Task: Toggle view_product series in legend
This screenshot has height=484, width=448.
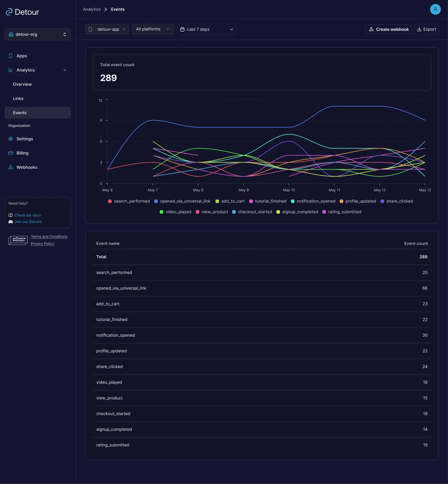Action: (212, 212)
